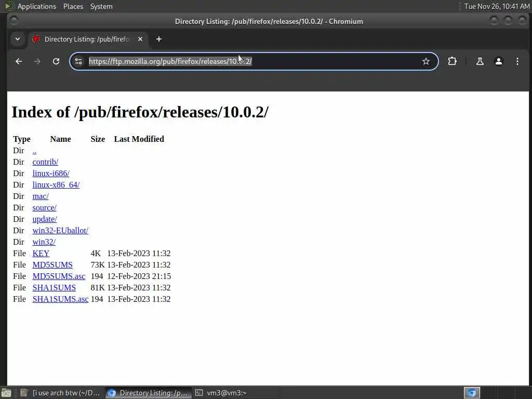The width and height of the screenshot is (532, 399).
Task: Open the MD5SUMS file link
Action: click(x=52, y=265)
